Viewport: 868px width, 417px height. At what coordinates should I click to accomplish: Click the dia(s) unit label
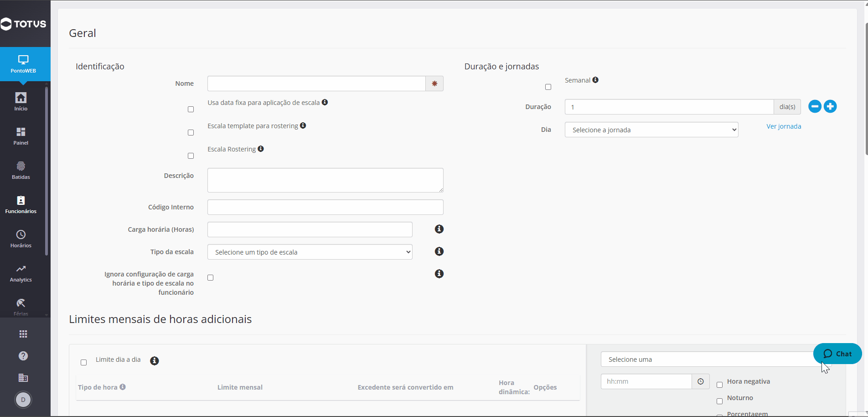click(x=787, y=107)
